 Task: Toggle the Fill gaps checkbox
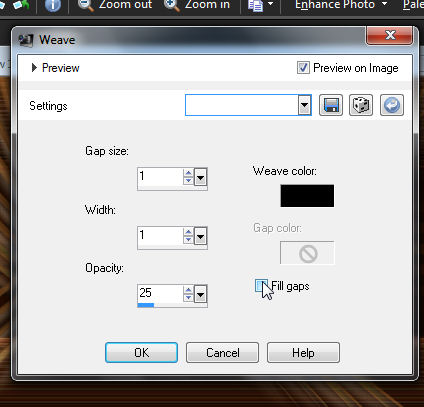point(261,286)
